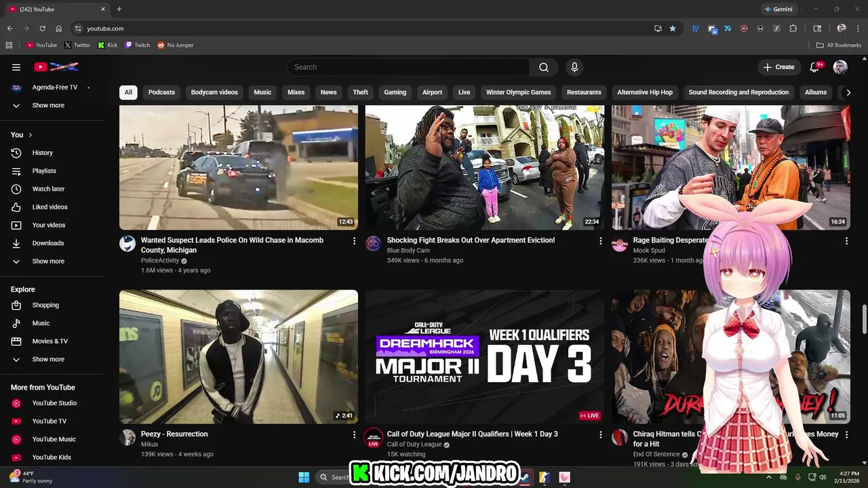Image resolution: width=868 pixels, height=488 pixels.
Task: Select the Podcasts category chip
Action: [161, 92]
